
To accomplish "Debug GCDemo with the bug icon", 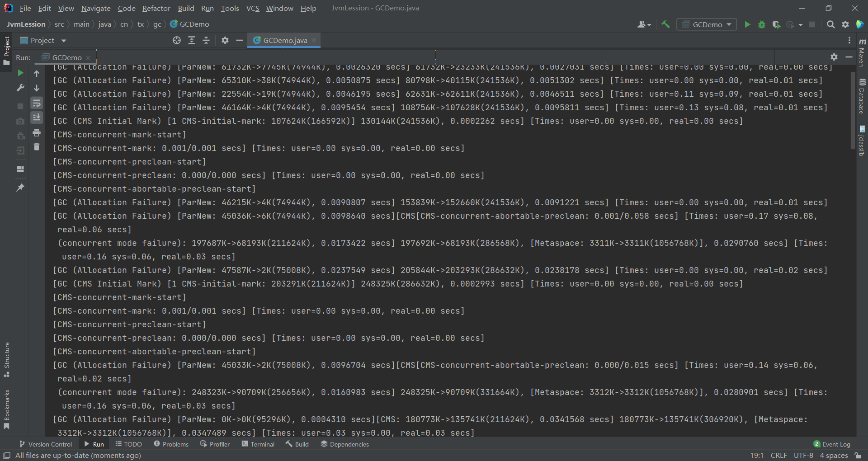I will point(762,24).
